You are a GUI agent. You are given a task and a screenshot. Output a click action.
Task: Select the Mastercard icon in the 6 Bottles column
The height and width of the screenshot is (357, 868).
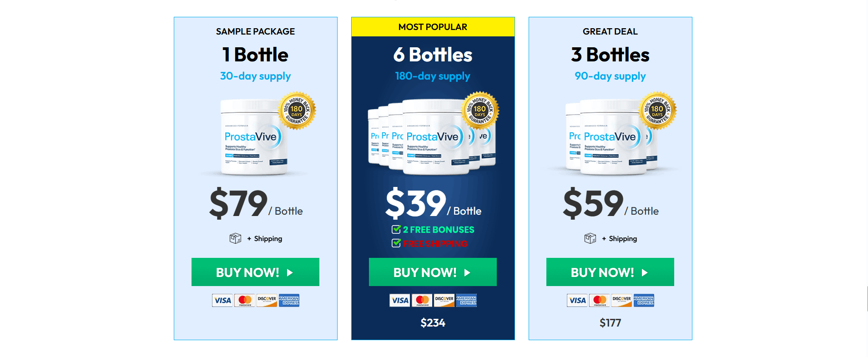click(422, 300)
